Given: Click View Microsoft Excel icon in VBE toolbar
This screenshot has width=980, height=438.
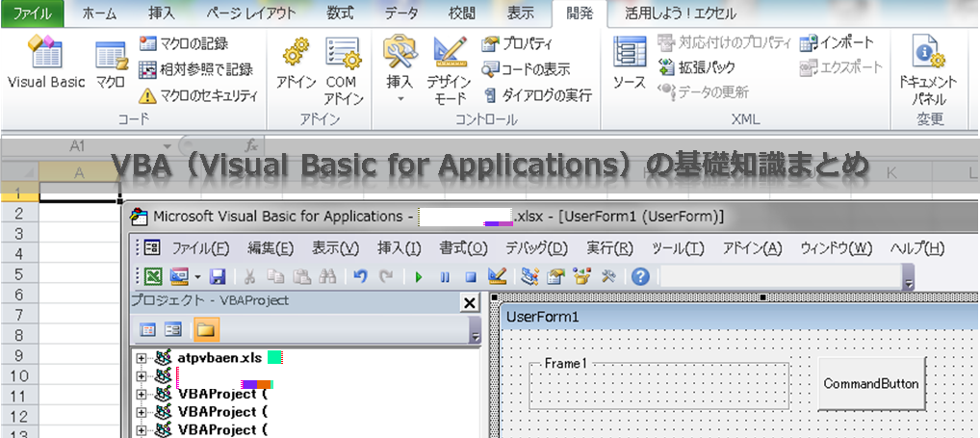Looking at the screenshot, I should point(153,276).
